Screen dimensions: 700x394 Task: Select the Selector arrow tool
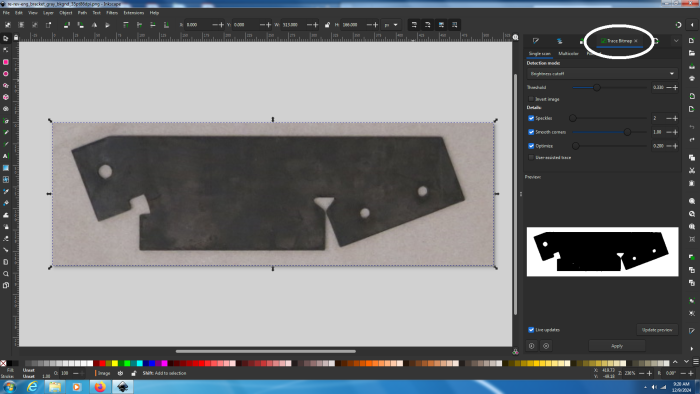coord(6,38)
